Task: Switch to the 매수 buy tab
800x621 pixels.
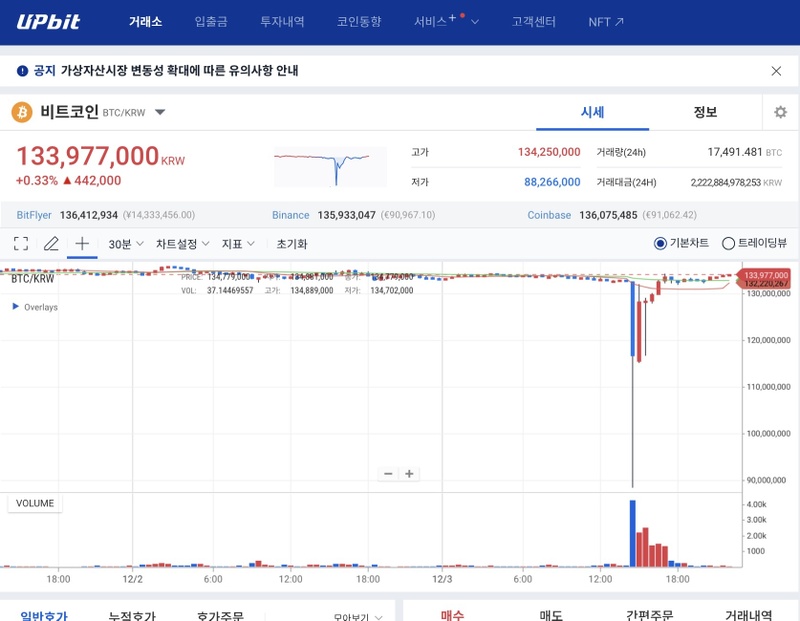Action: point(452,616)
